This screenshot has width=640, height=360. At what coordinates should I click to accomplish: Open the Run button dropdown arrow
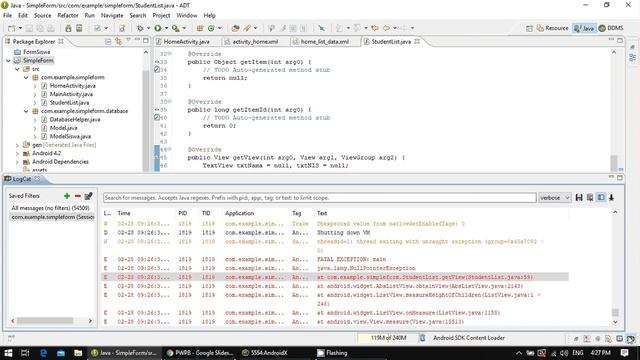(x=166, y=28)
